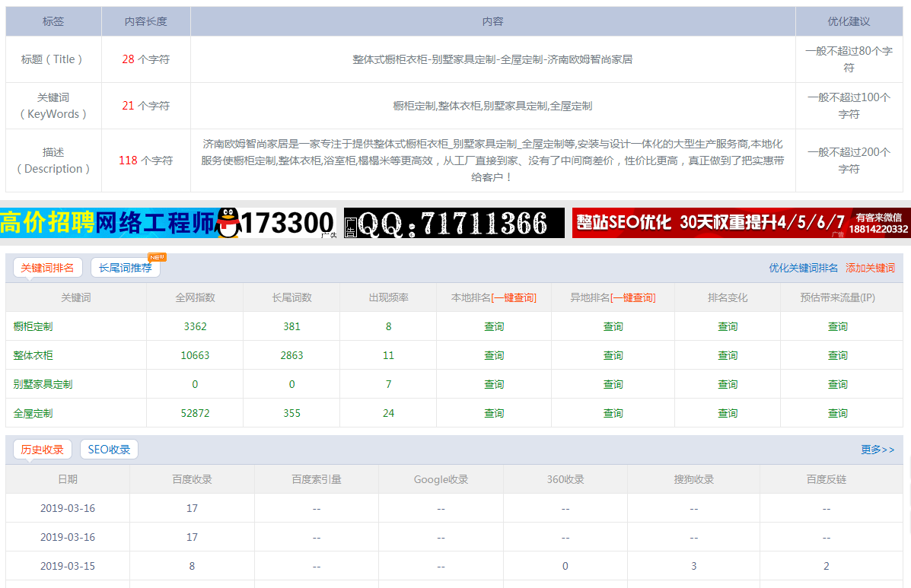Switch to 长尾词推荐 tab

tap(125, 268)
